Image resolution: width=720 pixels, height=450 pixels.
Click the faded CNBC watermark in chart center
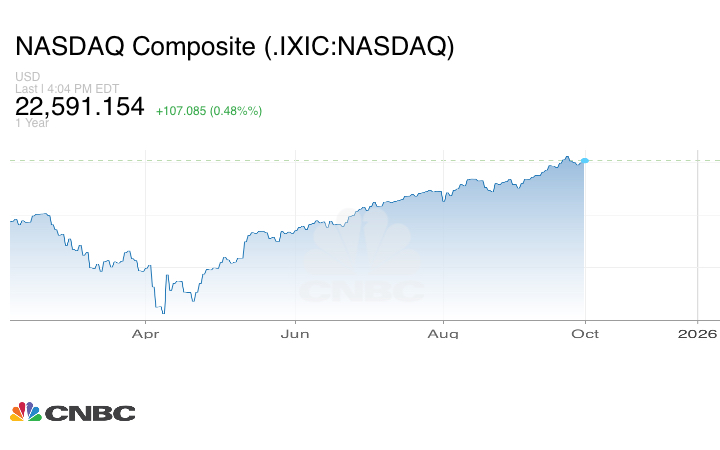click(361, 261)
